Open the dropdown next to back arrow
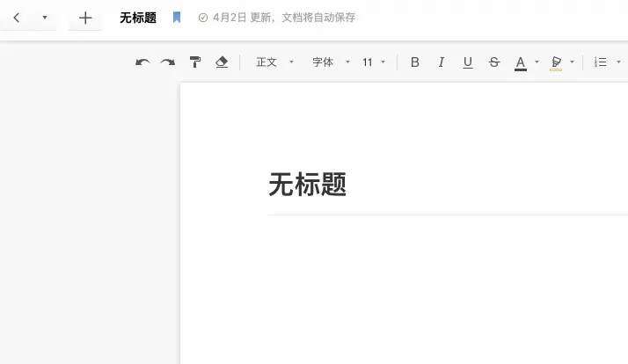Image resolution: width=628 pixels, height=364 pixels. point(45,18)
